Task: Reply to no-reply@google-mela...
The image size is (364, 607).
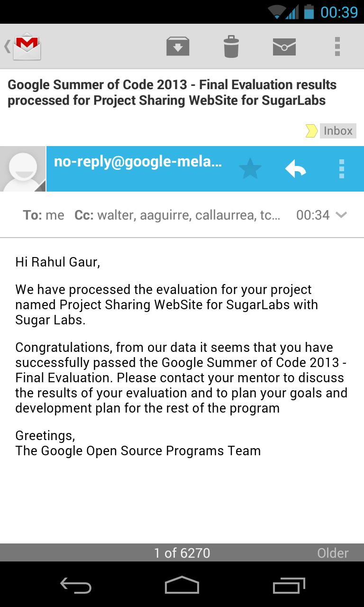Action: 295,168
